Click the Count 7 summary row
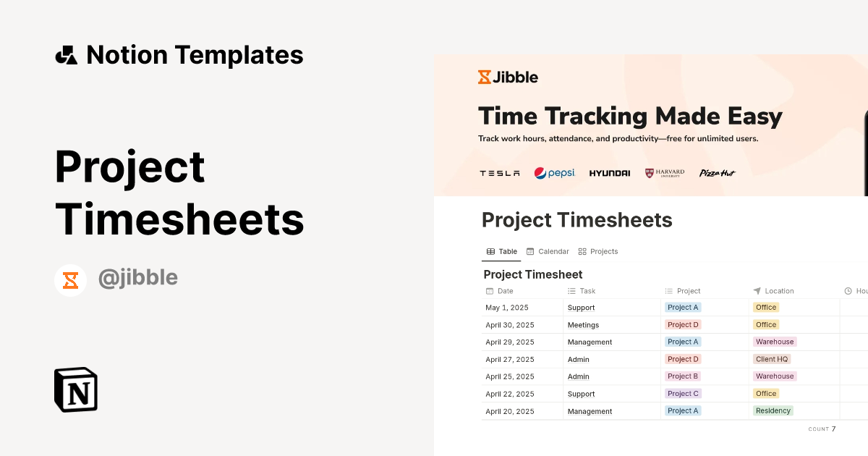 822,428
